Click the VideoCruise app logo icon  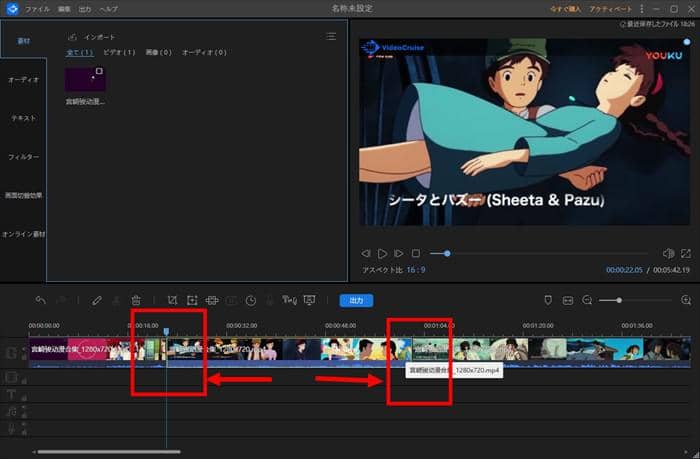[x=12, y=8]
